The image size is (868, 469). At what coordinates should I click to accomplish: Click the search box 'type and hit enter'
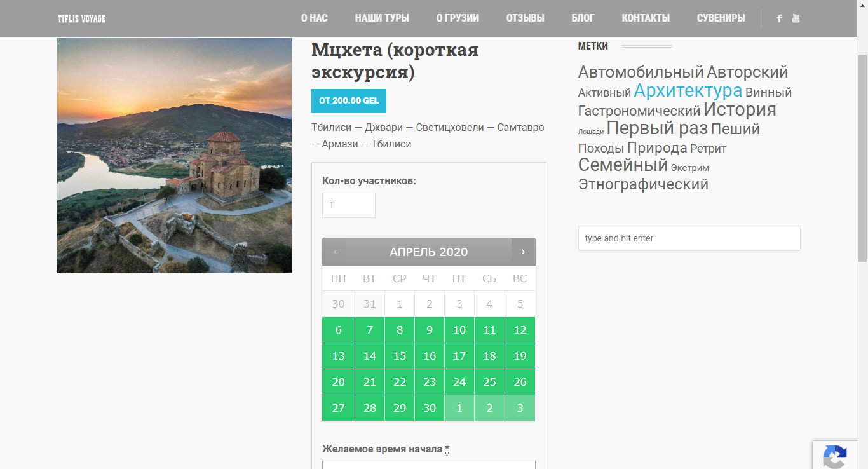tap(689, 238)
